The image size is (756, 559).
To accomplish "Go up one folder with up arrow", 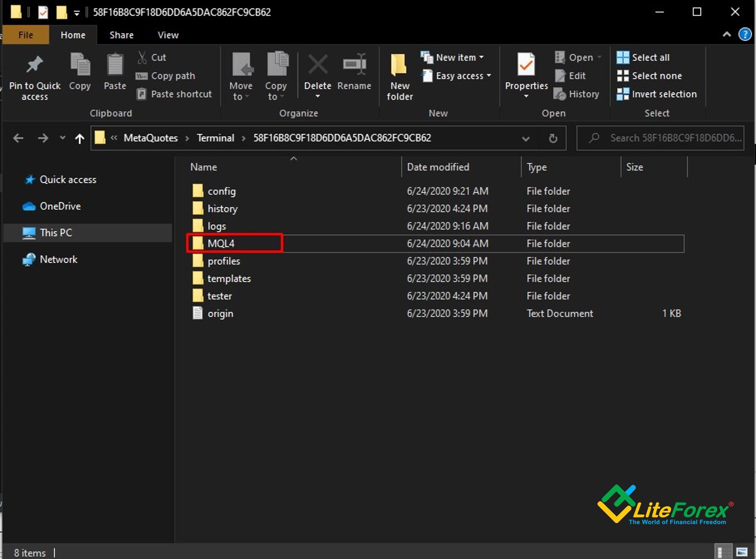I will coord(79,138).
